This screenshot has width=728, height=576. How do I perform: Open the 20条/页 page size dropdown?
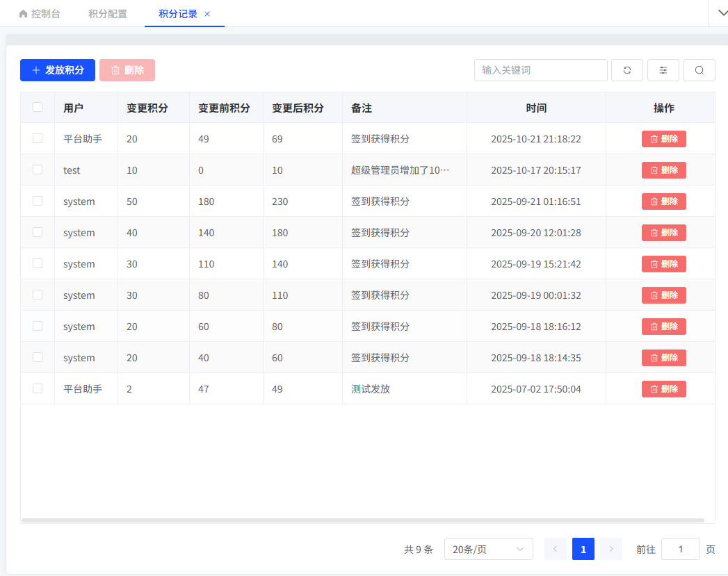coord(488,549)
